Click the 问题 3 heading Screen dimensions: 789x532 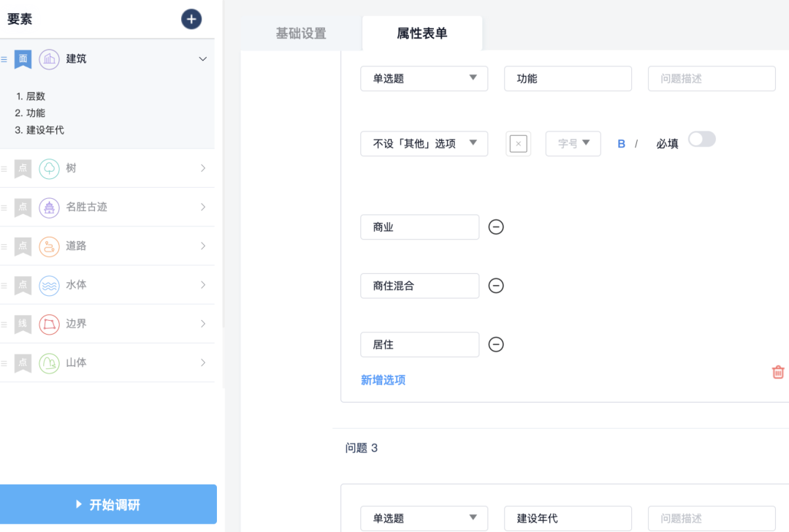[362, 448]
